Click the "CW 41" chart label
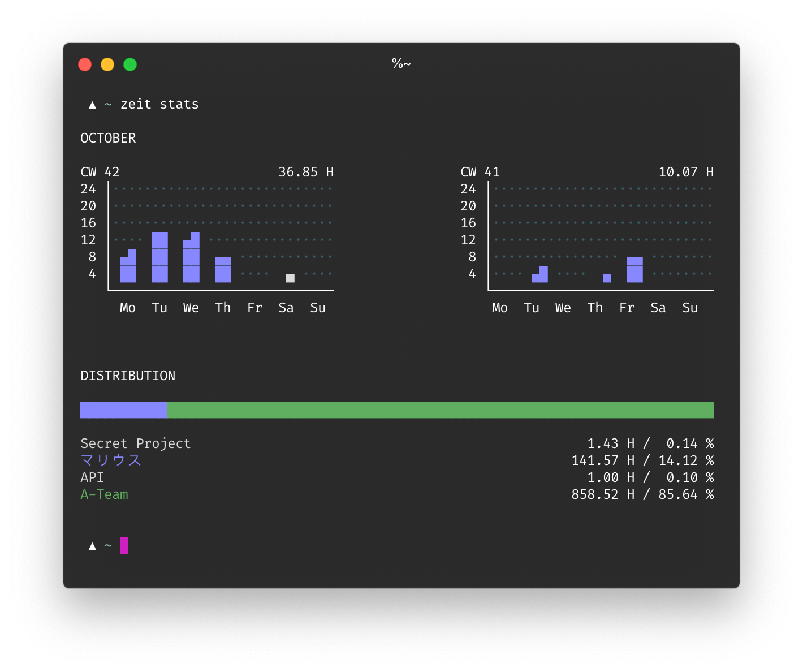Viewport: 803px width, 672px height. click(x=480, y=172)
